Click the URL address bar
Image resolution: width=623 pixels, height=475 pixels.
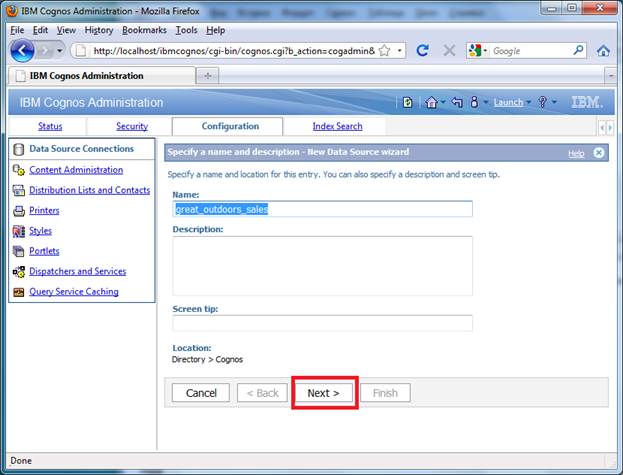pyautogui.click(x=234, y=51)
